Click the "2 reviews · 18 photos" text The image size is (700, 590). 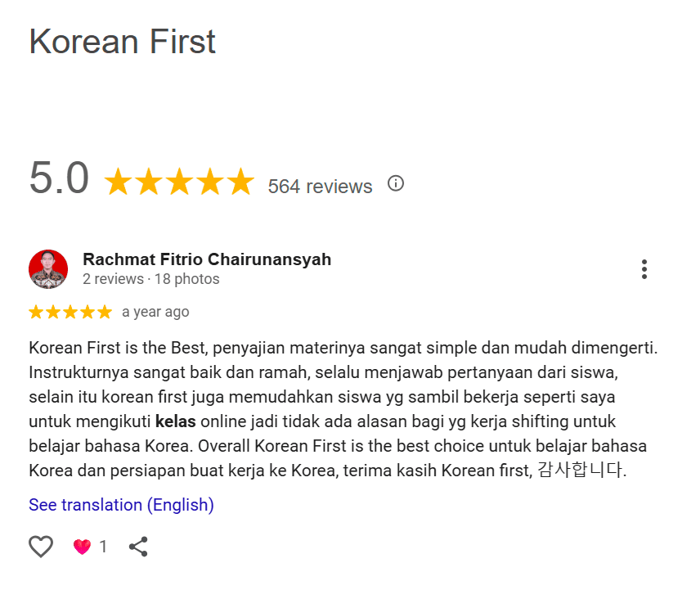tap(151, 279)
